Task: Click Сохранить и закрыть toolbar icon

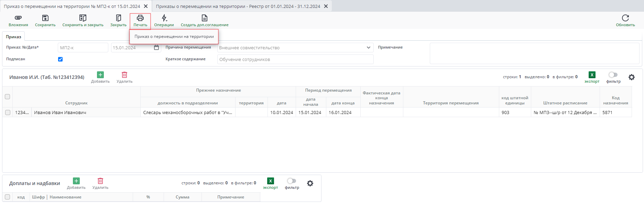Action: (83, 18)
